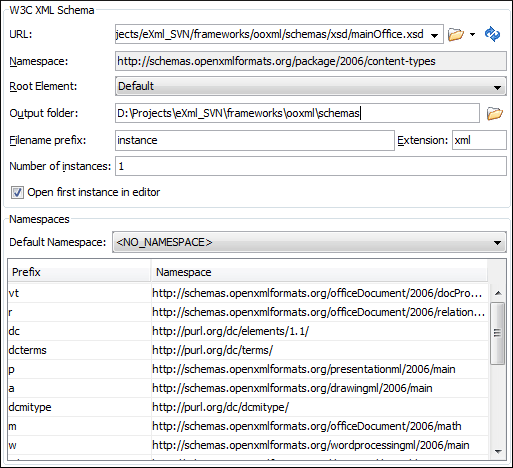Click the Namespace column header
The width and height of the screenshot is (513, 468).
click(x=319, y=272)
